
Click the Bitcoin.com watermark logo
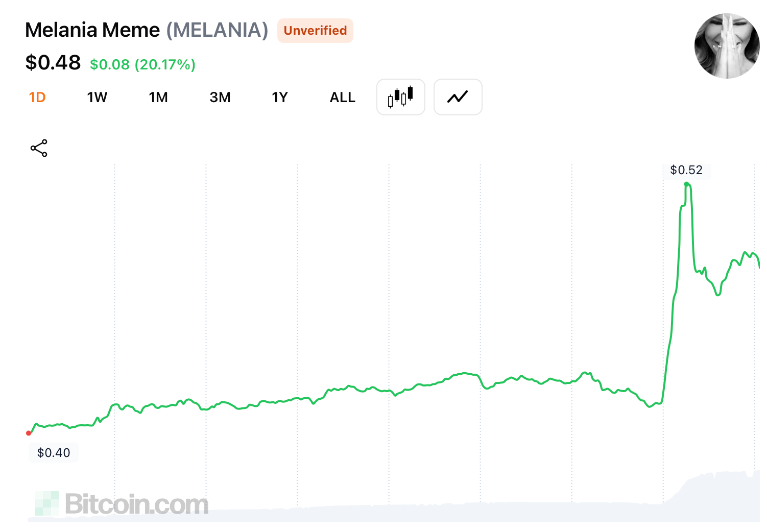[x=122, y=504]
